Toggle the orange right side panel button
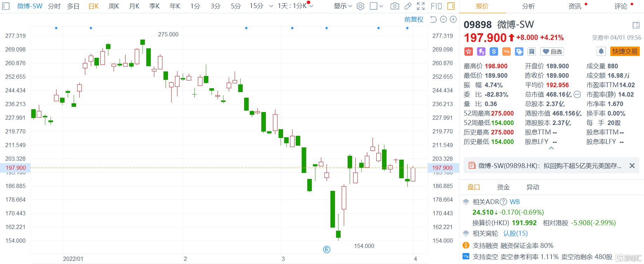This screenshot has width=644, height=264. coord(451,6)
